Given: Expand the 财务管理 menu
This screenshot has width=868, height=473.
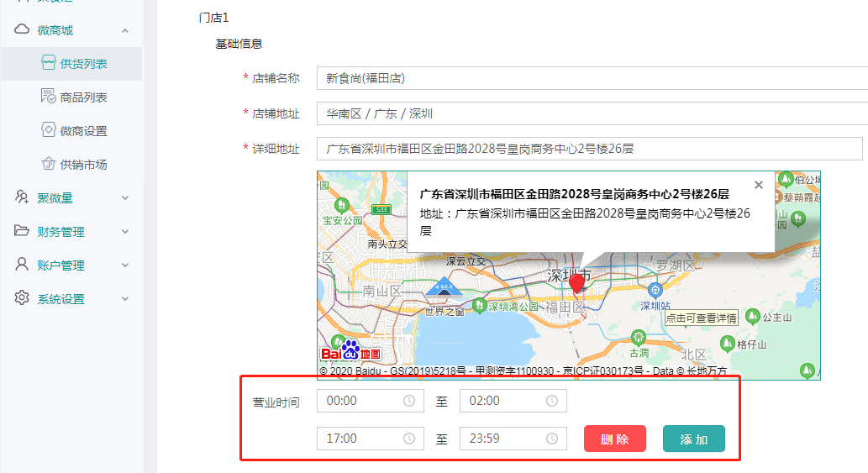Looking at the screenshot, I should [125, 232].
